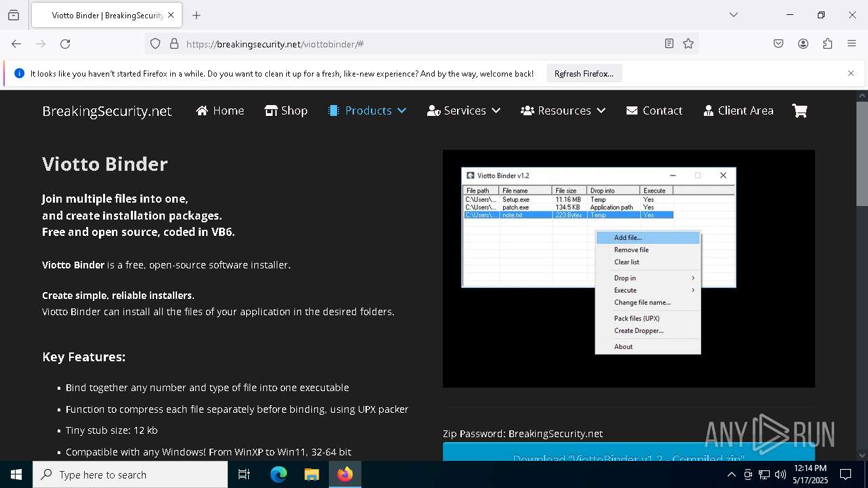Open the Contact page link

(x=654, y=110)
